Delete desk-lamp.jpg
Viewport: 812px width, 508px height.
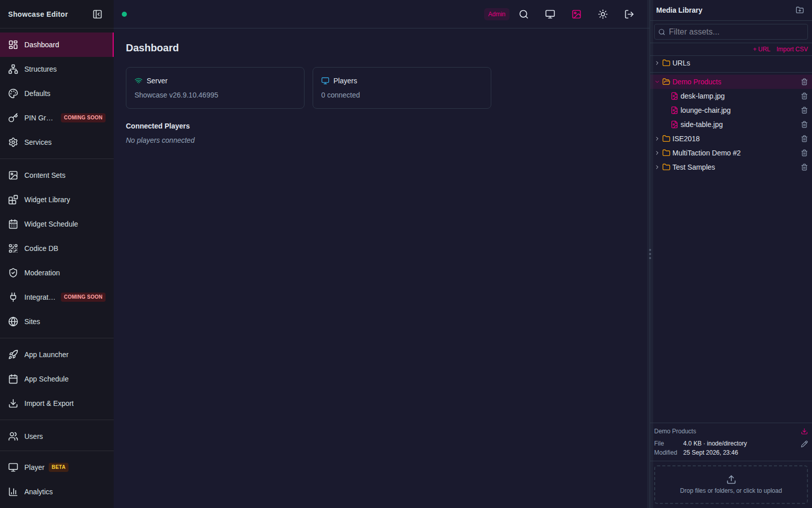[804, 96]
